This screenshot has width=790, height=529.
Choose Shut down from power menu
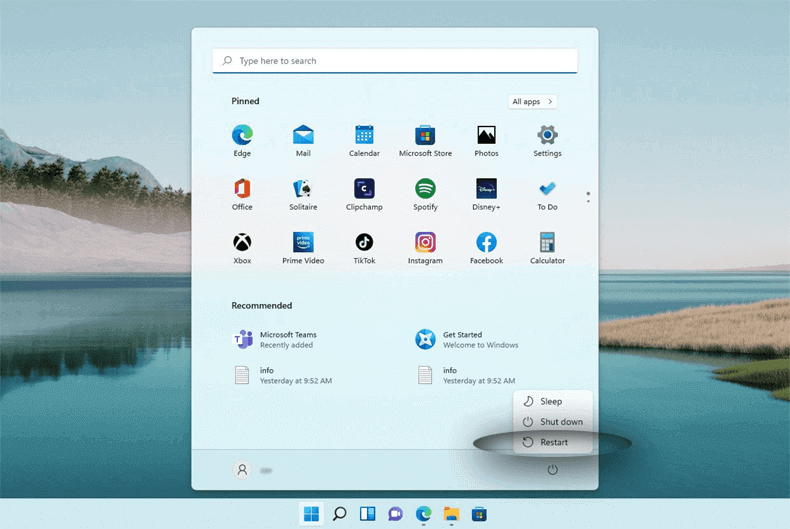click(553, 422)
